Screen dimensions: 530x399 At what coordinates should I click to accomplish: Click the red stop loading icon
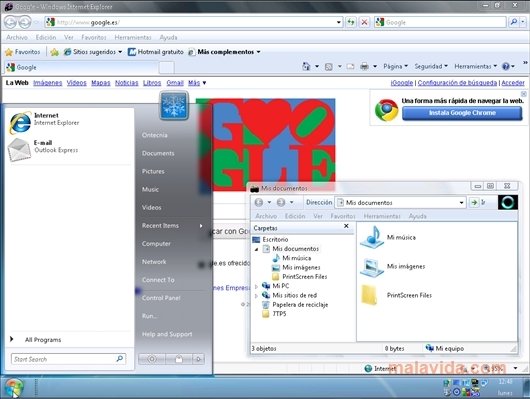pos(364,22)
